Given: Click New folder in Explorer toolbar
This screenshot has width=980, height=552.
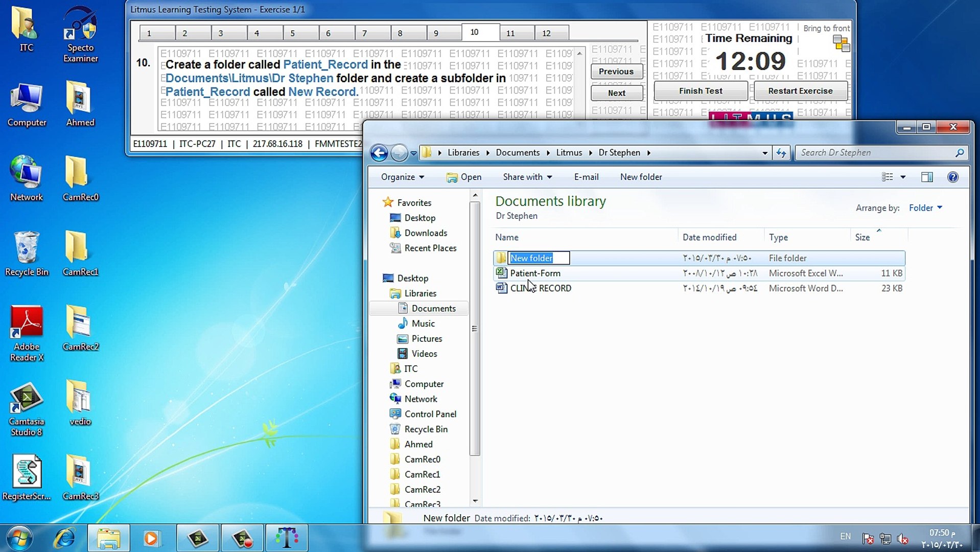Looking at the screenshot, I should click(x=641, y=177).
